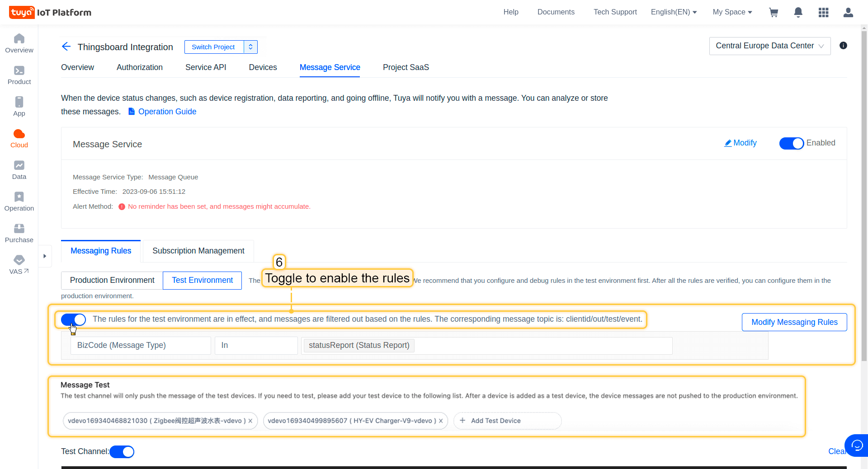Image resolution: width=868 pixels, height=469 pixels.
Task: Click the Modify Messaging Rules button
Action: point(794,322)
